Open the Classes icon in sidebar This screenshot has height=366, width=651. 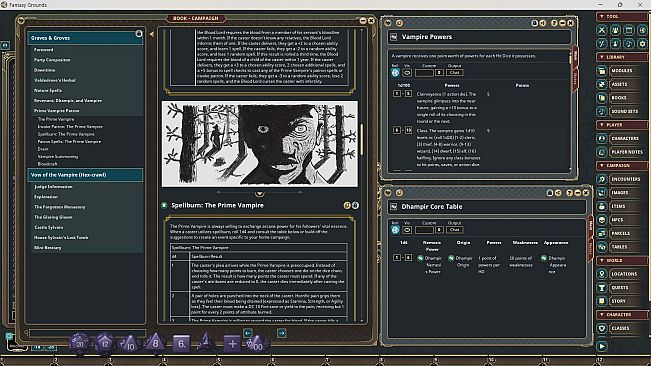click(602, 328)
